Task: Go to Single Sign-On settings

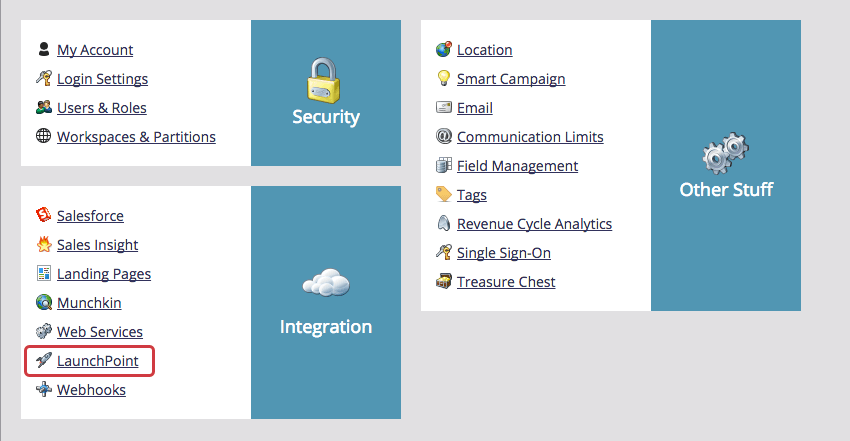Action: tap(503, 253)
